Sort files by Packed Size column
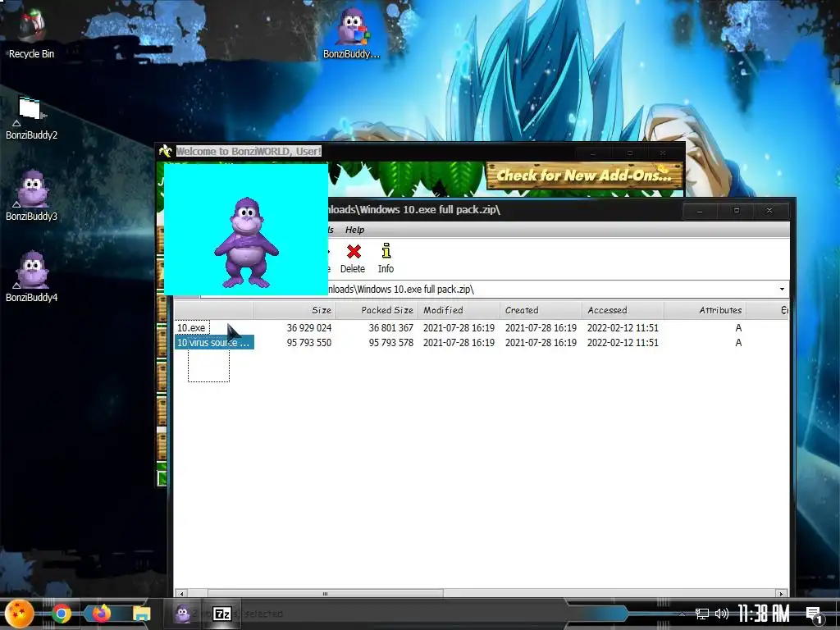The width and height of the screenshot is (840, 630). pyautogui.click(x=377, y=310)
